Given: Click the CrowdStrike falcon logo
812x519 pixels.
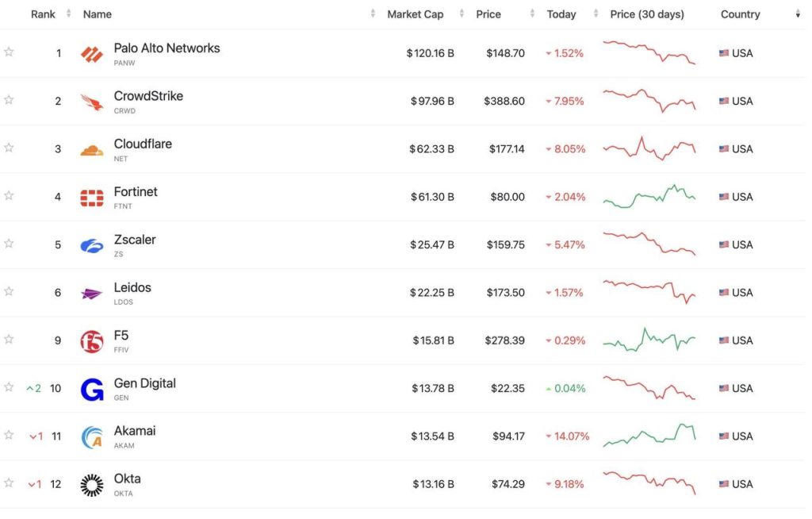Looking at the screenshot, I should [92, 102].
